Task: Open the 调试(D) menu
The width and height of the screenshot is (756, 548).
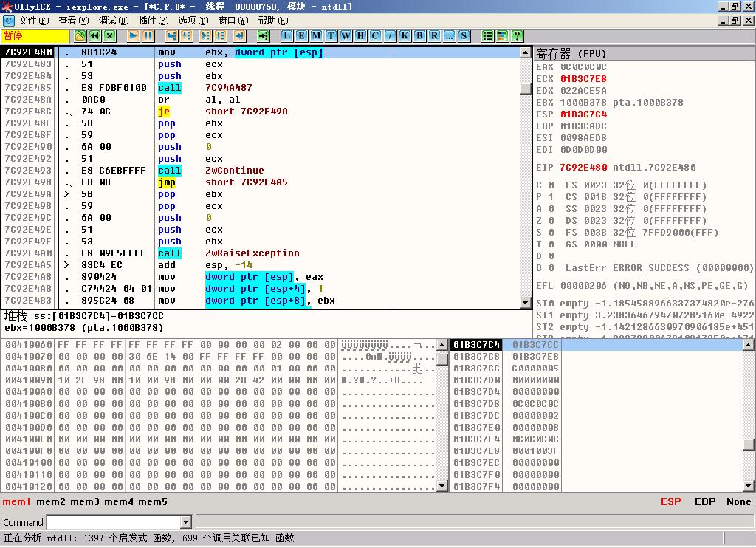Action: tap(114, 20)
